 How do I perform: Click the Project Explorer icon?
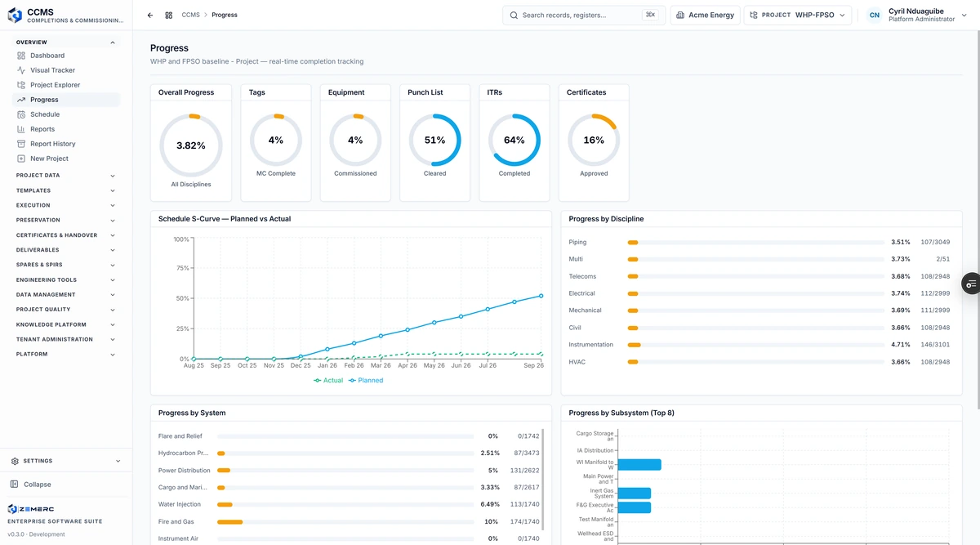coord(21,85)
